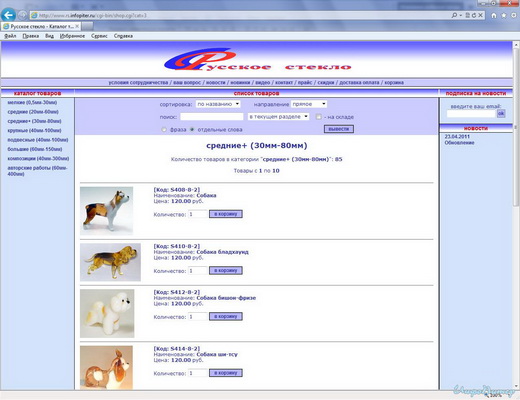The width and height of the screenshot is (520, 400).
Task: Click the Русское стекло logo banner
Action: [257, 59]
